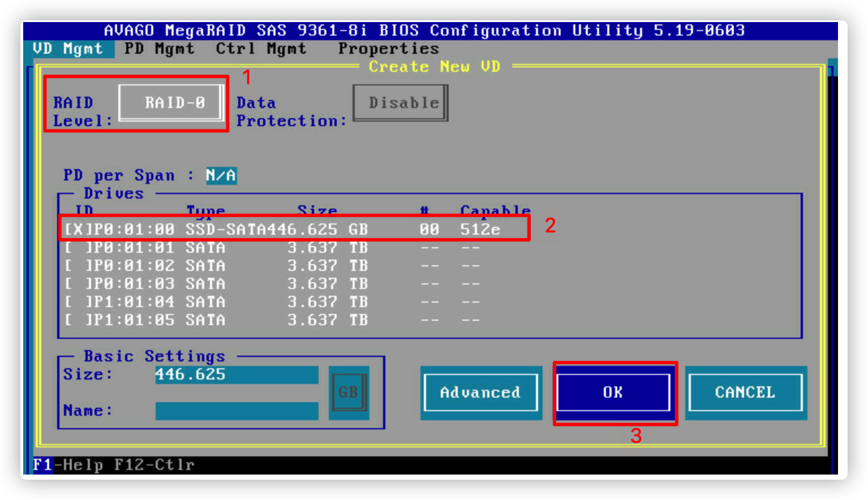The image size is (868, 500).
Task: Go to the Ctrl Mgmt tab
Action: tap(261, 49)
